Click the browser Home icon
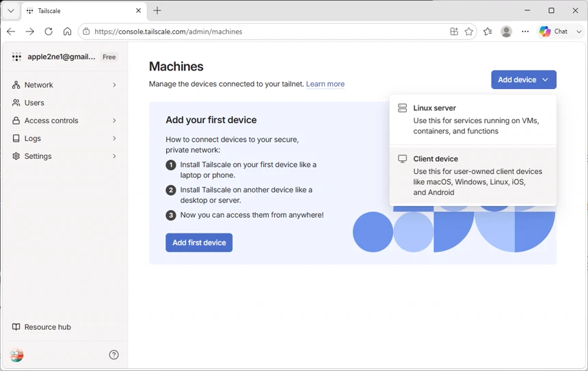 point(67,31)
